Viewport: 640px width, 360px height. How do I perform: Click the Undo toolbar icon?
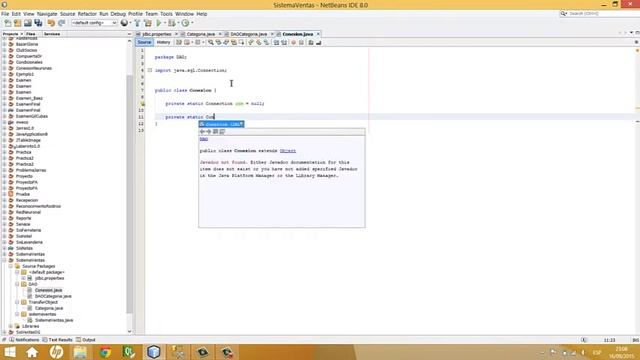pos(51,23)
